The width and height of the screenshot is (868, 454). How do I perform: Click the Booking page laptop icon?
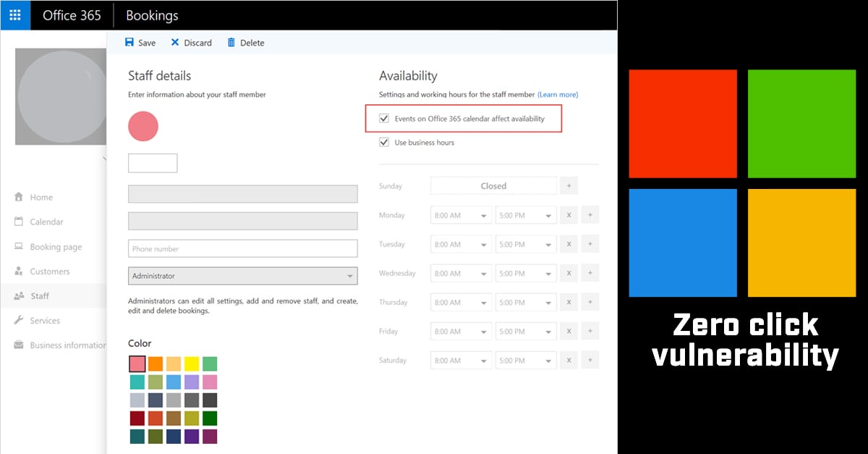pos(19,246)
